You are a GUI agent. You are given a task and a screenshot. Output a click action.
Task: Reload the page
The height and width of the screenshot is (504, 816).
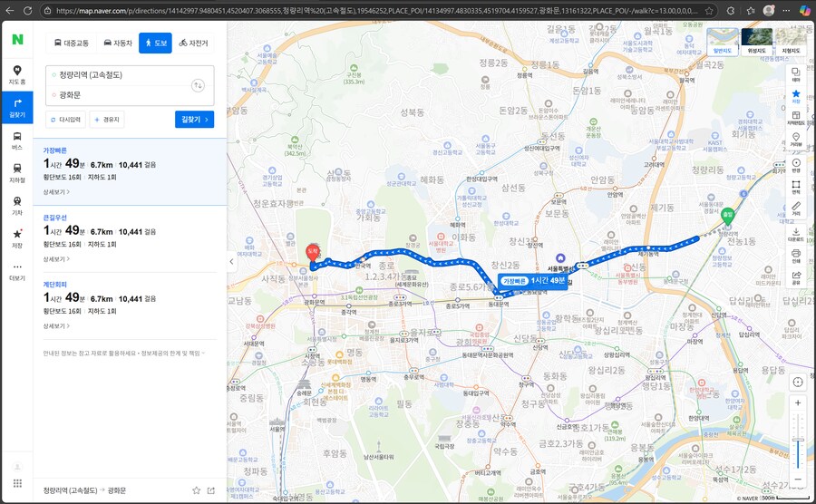point(27,10)
